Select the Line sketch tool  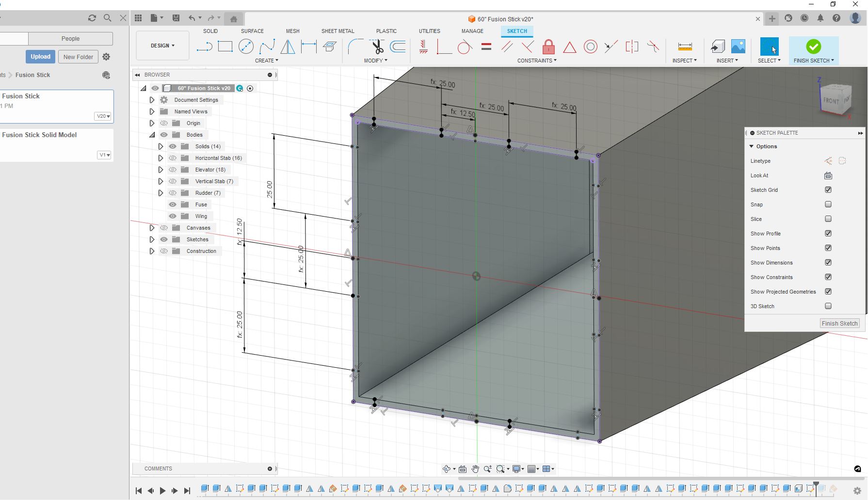204,47
